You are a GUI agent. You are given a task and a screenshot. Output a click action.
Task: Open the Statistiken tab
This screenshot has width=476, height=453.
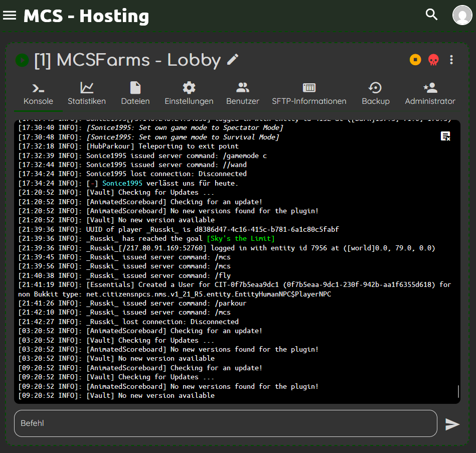tap(87, 94)
